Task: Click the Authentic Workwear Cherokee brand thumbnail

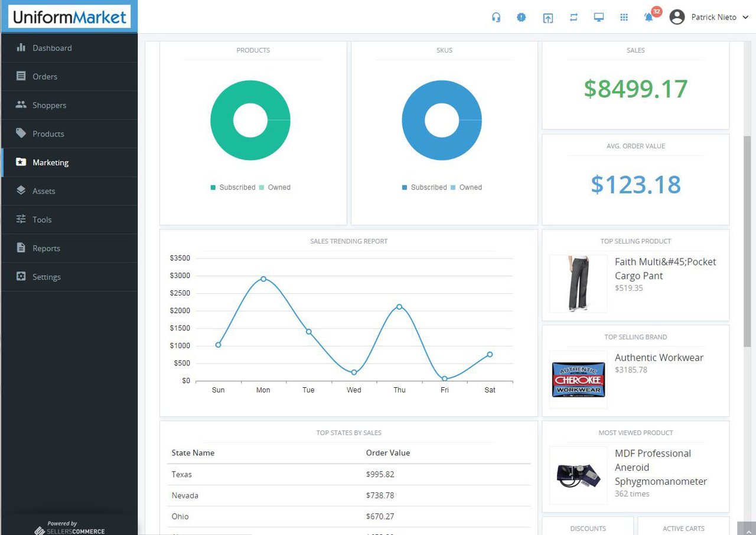Action: pos(578,380)
